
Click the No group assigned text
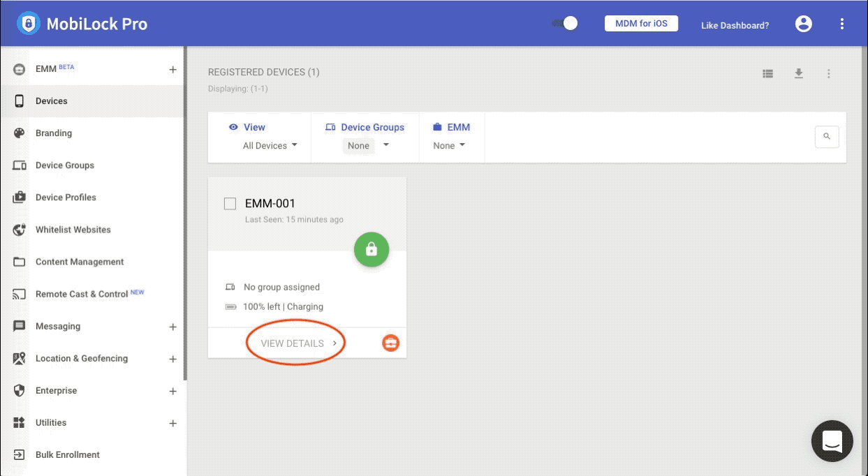[281, 287]
